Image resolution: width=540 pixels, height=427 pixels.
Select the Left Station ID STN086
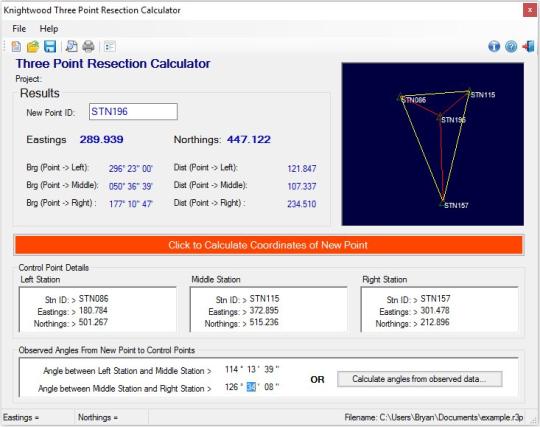click(x=93, y=299)
